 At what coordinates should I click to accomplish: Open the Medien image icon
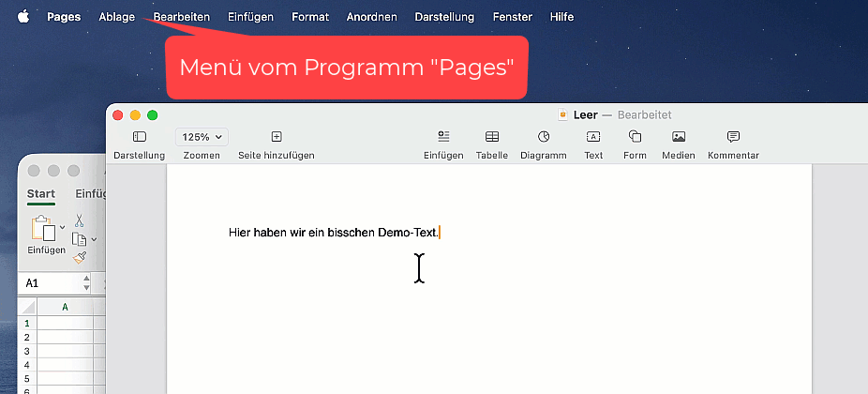pyautogui.click(x=679, y=136)
